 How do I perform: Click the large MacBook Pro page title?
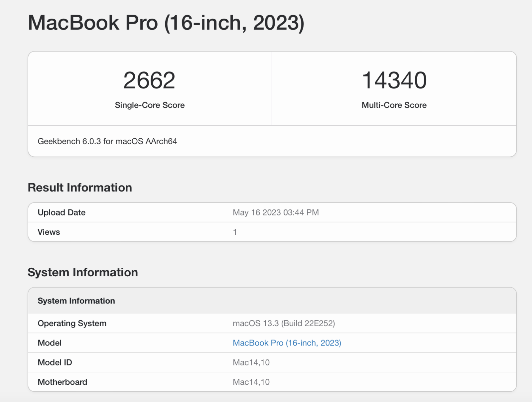(x=166, y=23)
